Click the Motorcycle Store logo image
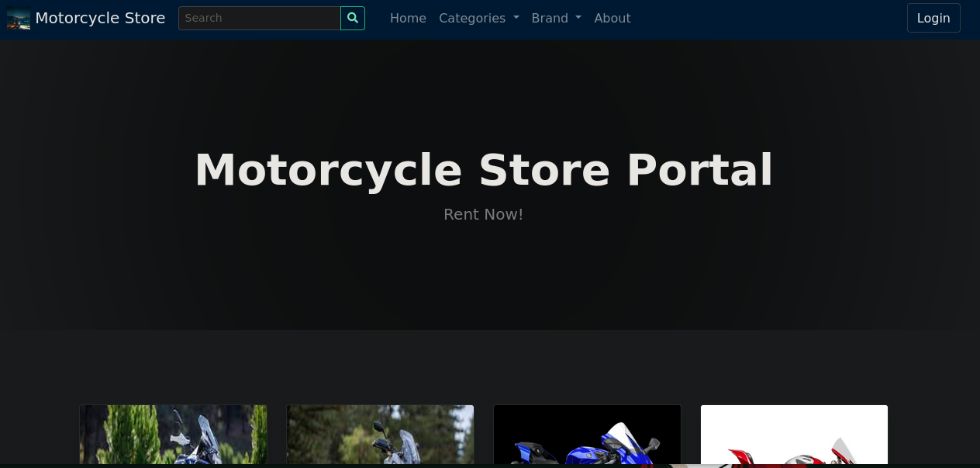 (19, 19)
